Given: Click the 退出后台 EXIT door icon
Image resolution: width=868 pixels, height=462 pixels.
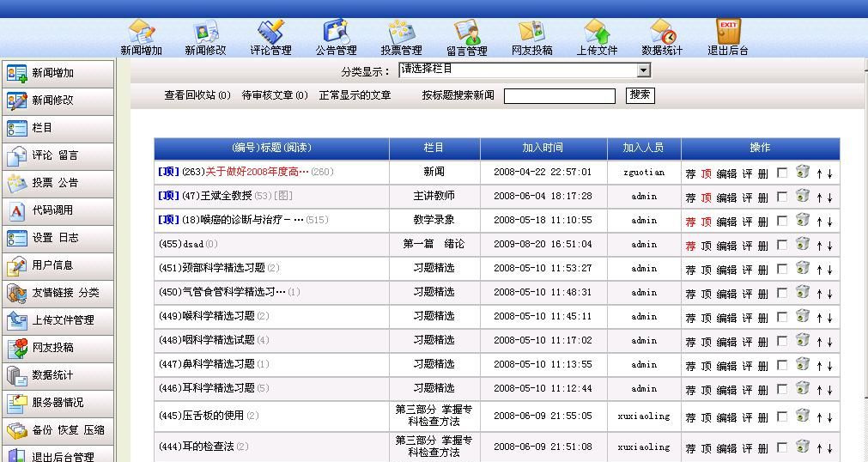Looking at the screenshot, I should click(728, 32).
